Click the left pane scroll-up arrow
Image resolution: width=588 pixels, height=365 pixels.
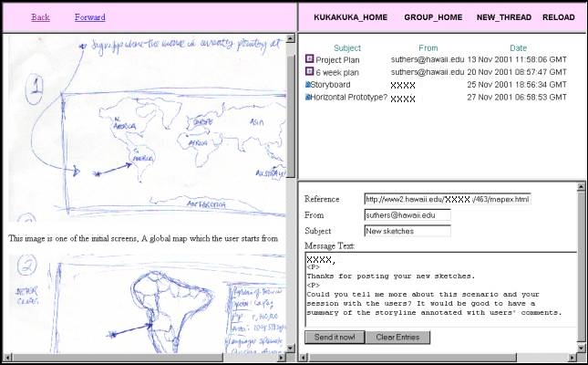292,41
